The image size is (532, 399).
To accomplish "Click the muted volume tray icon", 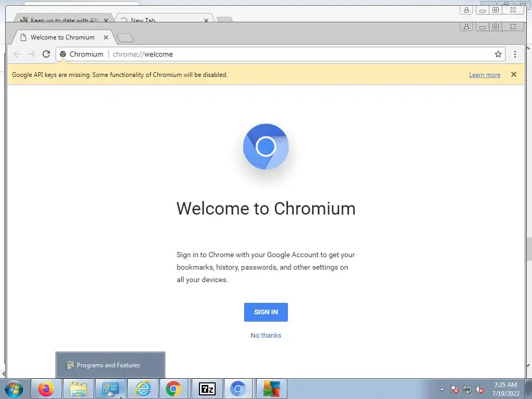I will tap(480, 389).
